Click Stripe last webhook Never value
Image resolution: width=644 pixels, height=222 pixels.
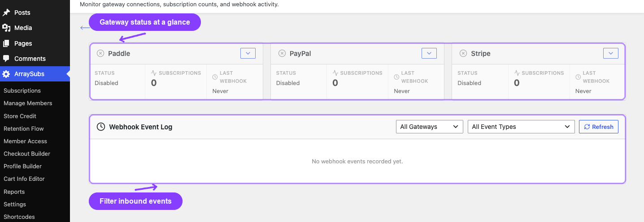pyautogui.click(x=583, y=91)
